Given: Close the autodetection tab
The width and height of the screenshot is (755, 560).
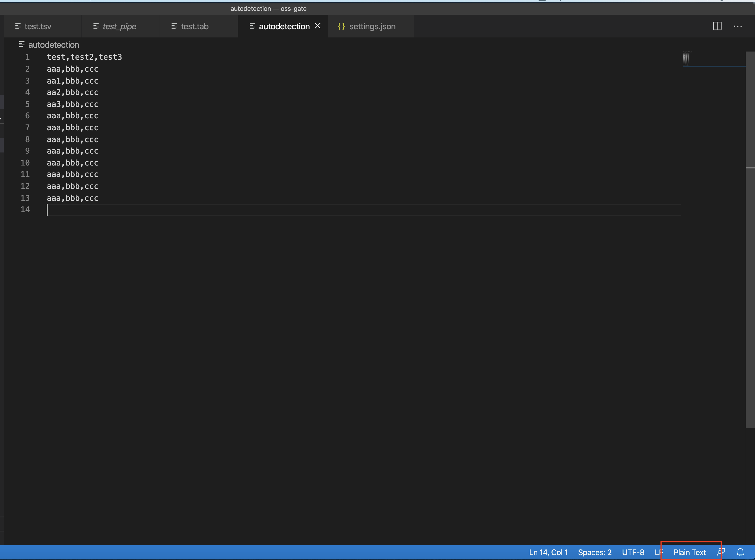Looking at the screenshot, I should (x=318, y=26).
